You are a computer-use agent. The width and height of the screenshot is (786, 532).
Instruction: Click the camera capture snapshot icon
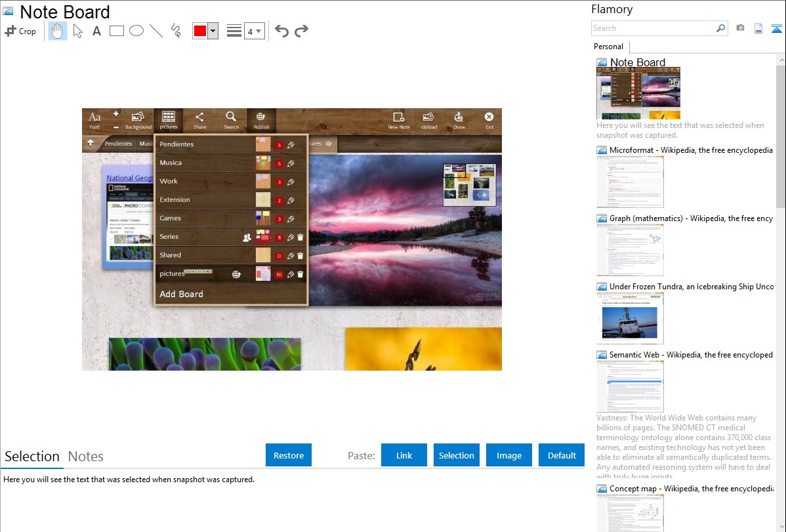point(740,28)
